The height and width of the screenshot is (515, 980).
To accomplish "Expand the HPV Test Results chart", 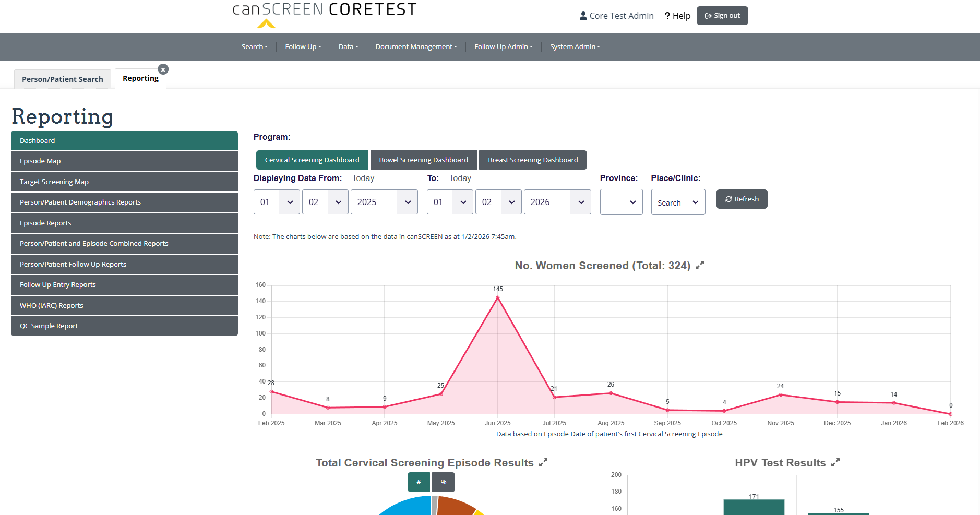I will pyautogui.click(x=835, y=462).
